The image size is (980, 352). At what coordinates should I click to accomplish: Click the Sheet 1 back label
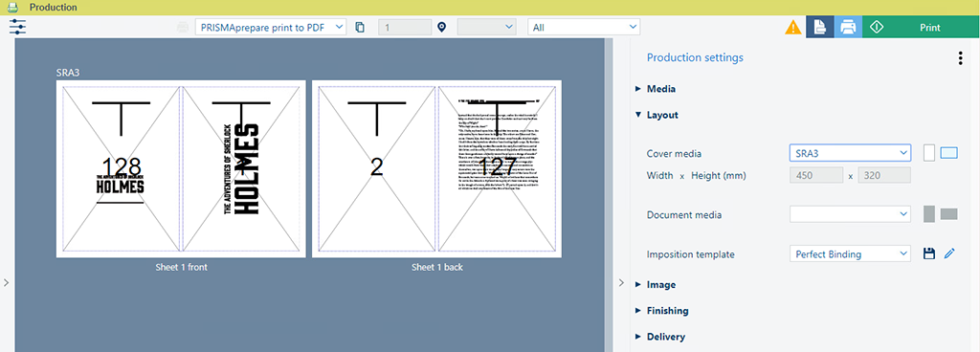(x=436, y=267)
